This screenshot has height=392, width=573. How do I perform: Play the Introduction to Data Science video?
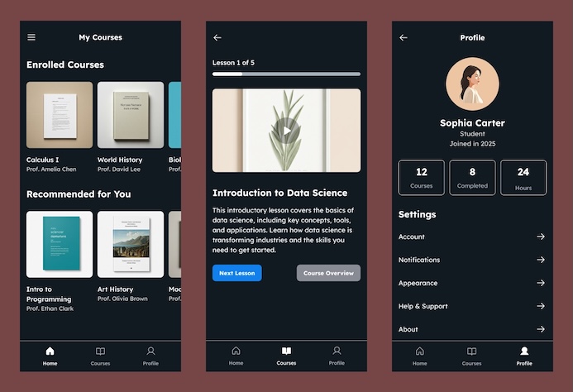(x=287, y=131)
